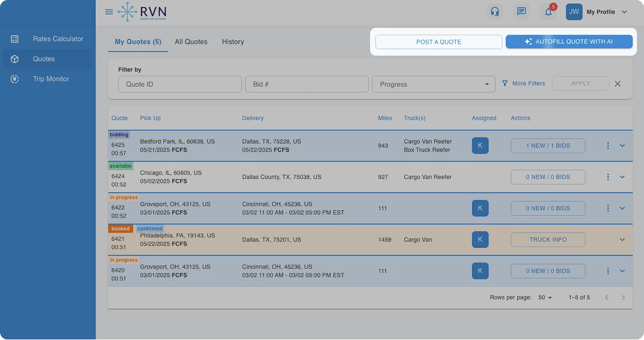Open three-dot actions for quote 6425

tap(608, 146)
